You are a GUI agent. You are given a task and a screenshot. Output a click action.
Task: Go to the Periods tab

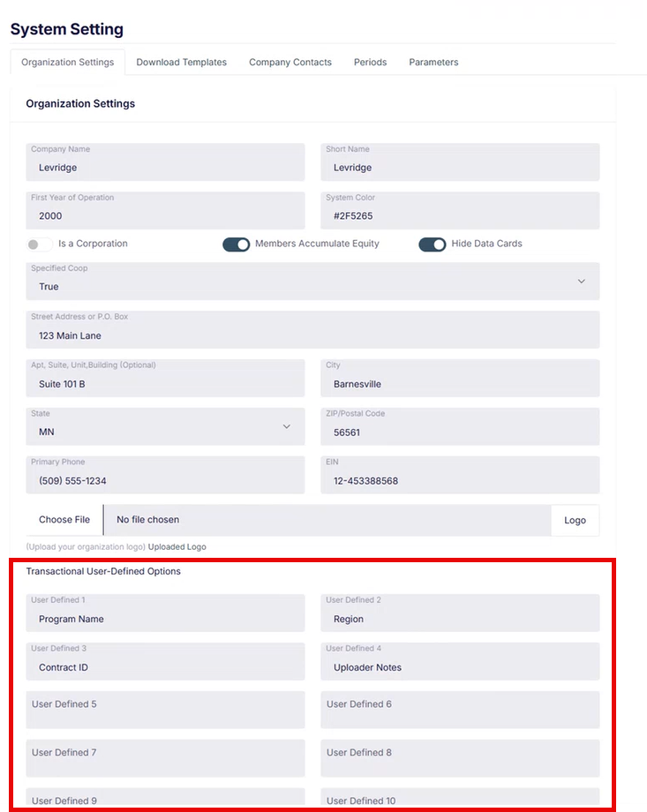pos(370,63)
